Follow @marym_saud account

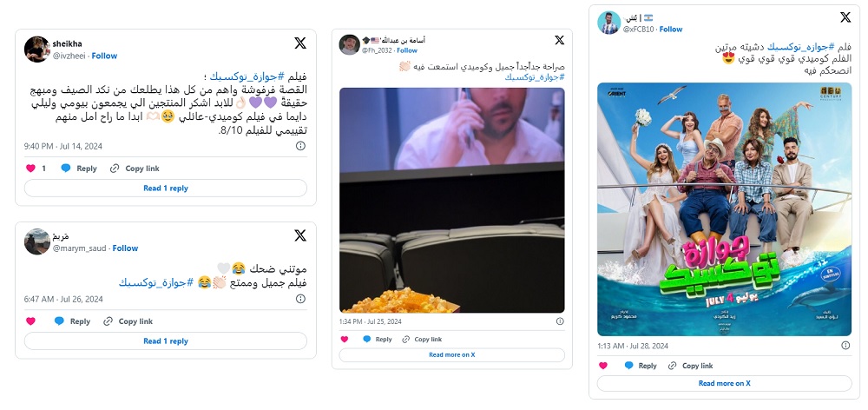coord(125,248)
